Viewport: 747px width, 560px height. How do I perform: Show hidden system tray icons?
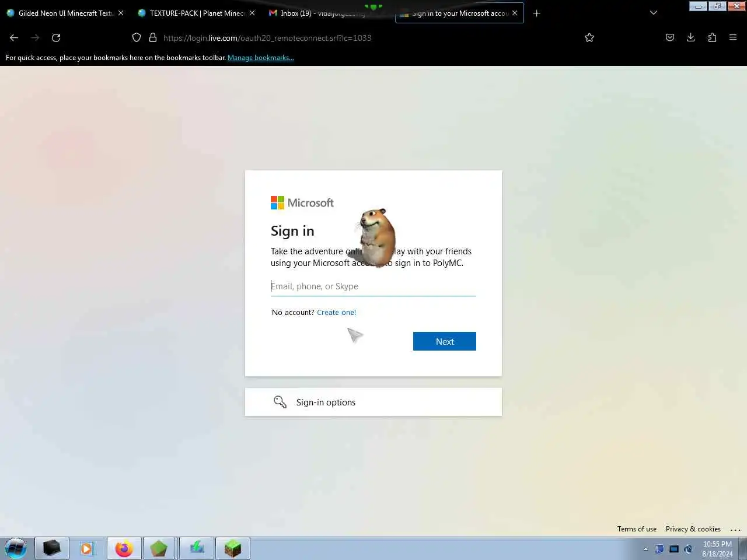(x=645, y=549)
